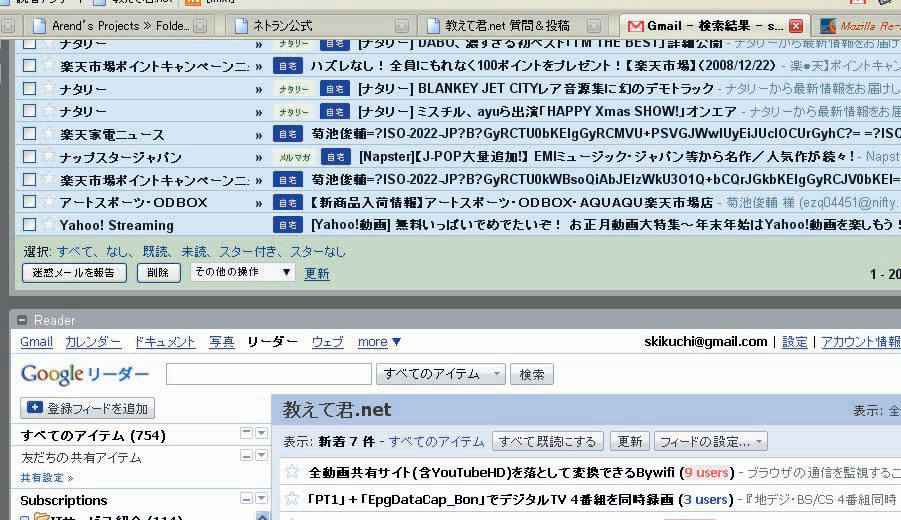
Task: Select the checkbox for ナタリー BLANKEY JET CITY mail
Action: coord(29,88)
